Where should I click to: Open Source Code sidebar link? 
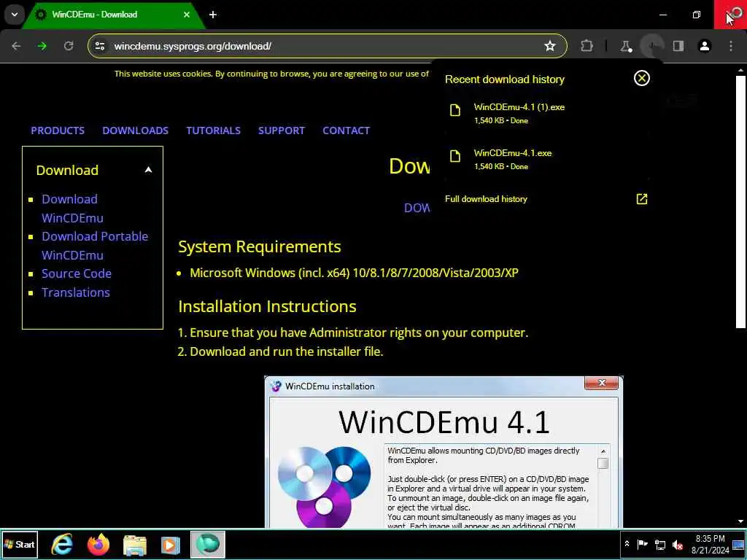pos(76,273)
